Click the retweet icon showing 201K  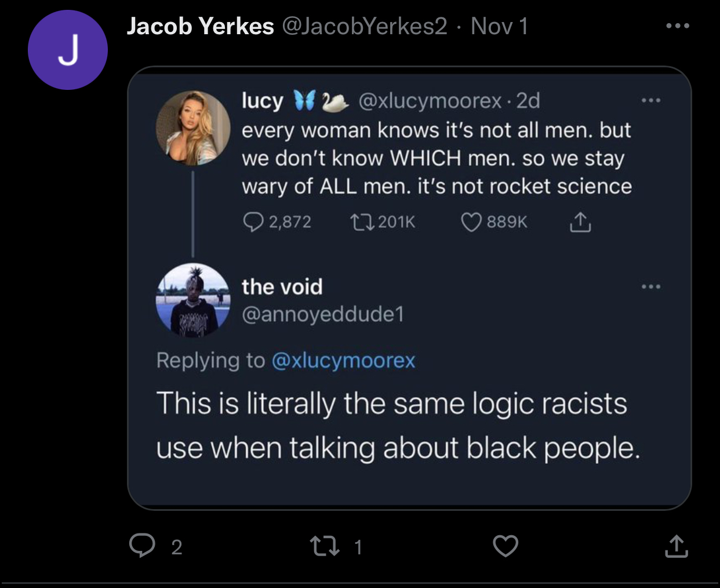coord(363,222)
